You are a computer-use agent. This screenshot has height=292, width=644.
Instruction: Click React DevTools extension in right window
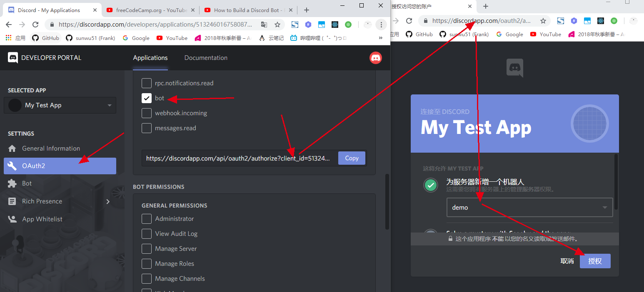click(x=601, y=20)
